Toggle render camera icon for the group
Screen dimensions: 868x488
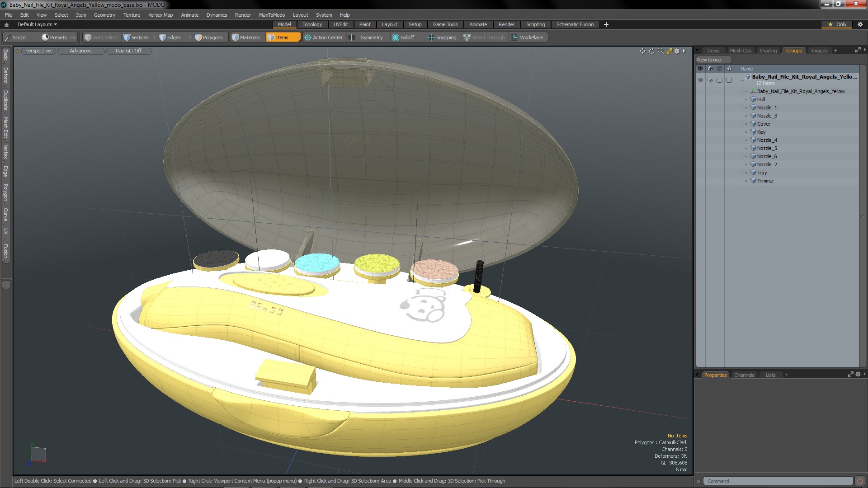710,80
